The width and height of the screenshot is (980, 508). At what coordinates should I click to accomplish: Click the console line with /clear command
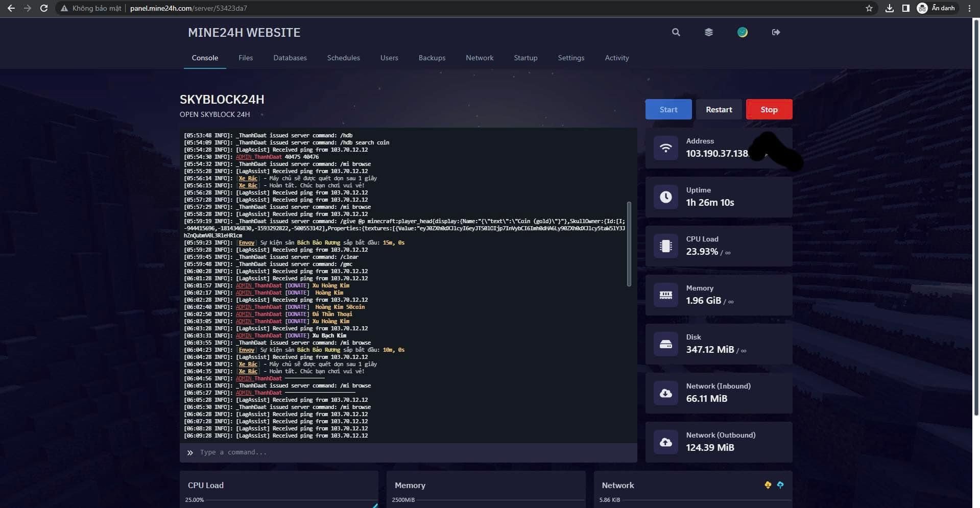point(271,257)
